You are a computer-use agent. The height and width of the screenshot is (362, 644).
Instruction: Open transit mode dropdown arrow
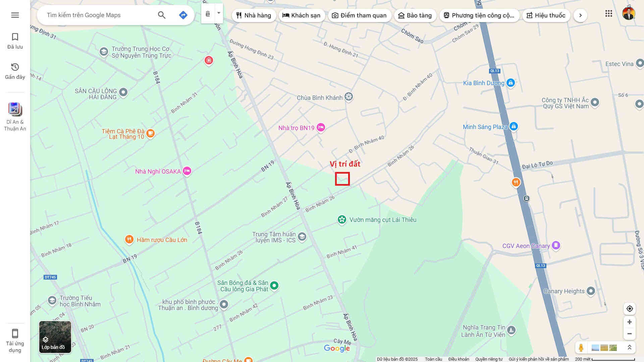[x=219, y=13]
